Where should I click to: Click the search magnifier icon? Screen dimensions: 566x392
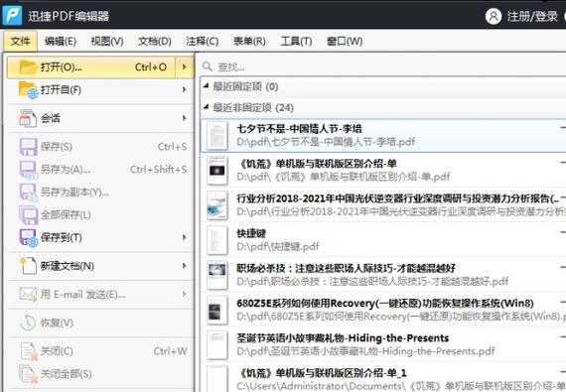(207, 66)
